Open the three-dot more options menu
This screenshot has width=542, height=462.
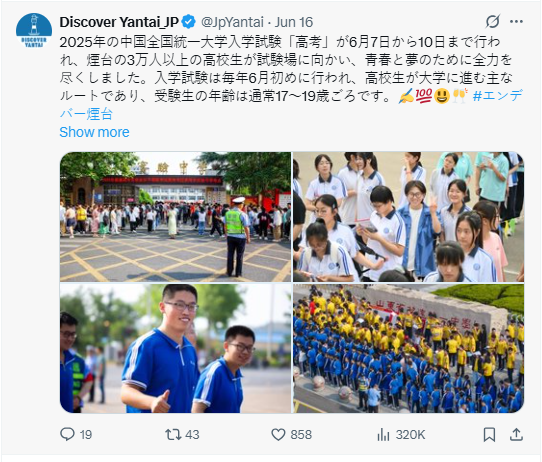[516, 21]
